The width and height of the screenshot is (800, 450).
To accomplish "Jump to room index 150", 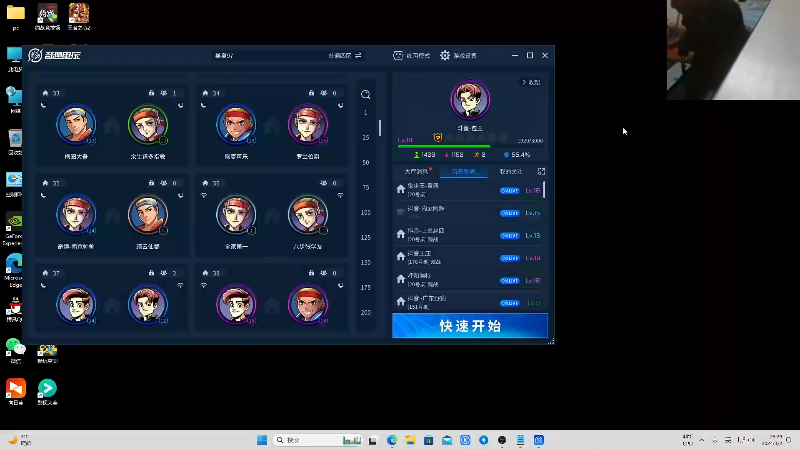I will click(x=366, y=262).
